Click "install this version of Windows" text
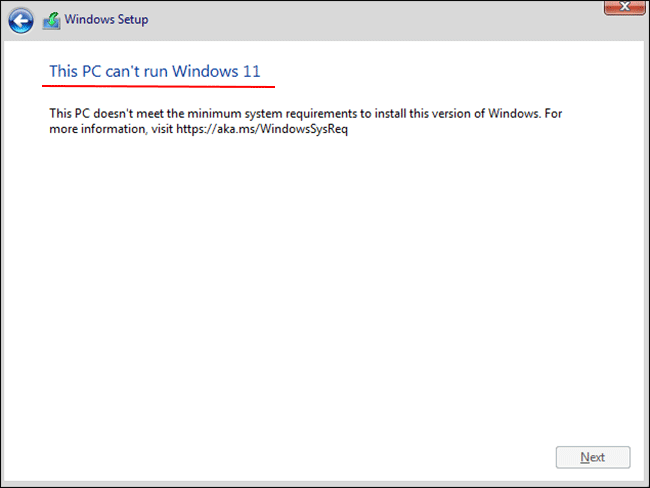Image resolution: width=650 pixels, height=488 pixels. pos(442,113)
